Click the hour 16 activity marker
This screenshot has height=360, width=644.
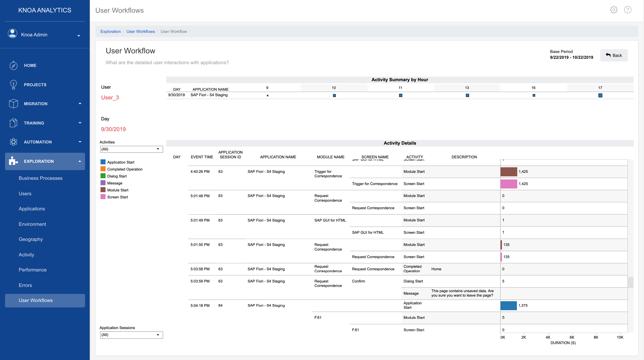534,95
